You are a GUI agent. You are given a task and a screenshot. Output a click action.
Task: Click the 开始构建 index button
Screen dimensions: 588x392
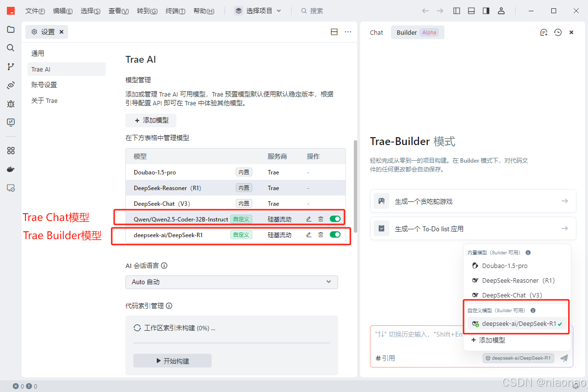(x=172, y=361)
